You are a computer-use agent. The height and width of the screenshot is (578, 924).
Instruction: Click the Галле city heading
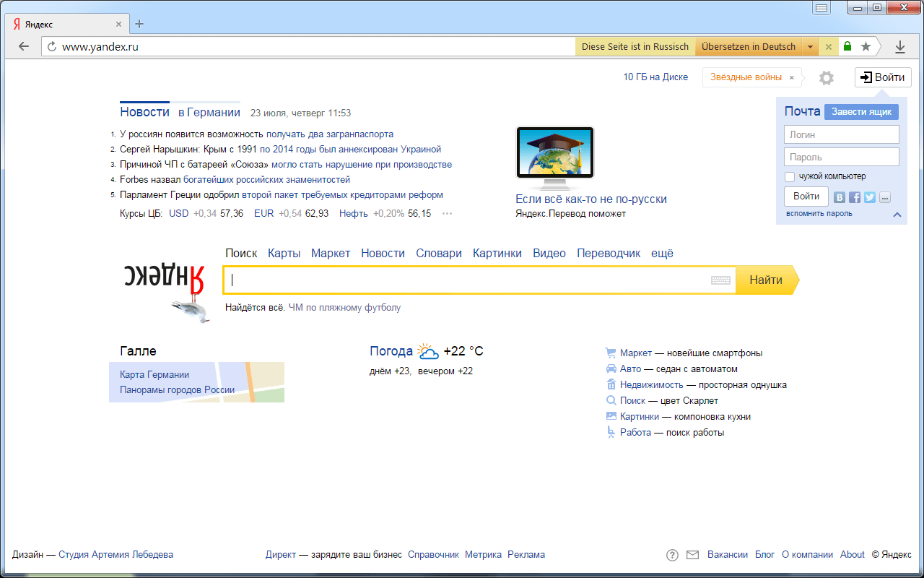pyautogui.click(x=138, y=351)
